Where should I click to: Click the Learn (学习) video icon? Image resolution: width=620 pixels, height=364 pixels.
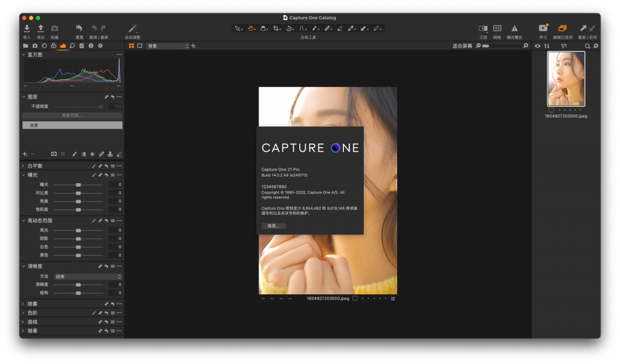543,28
